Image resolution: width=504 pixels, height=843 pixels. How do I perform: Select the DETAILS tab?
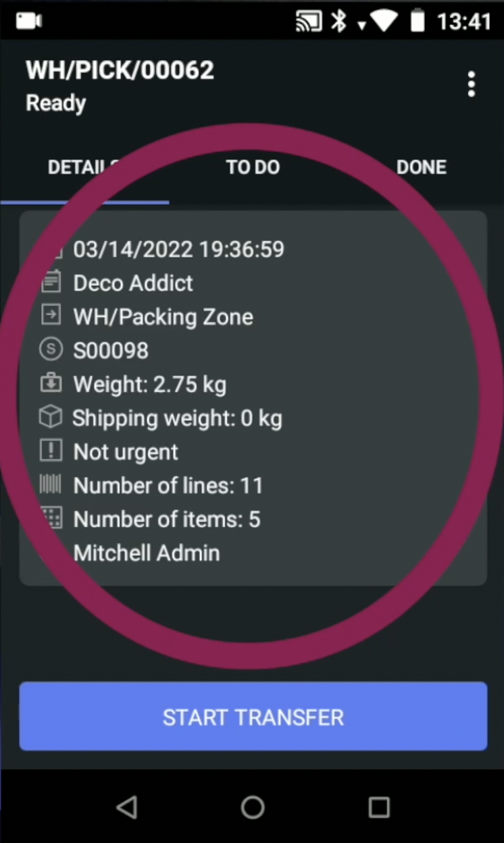[84, 168]
